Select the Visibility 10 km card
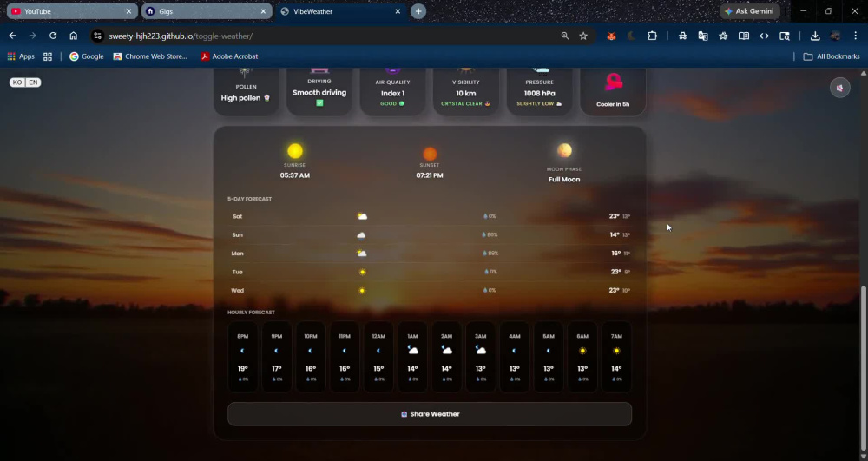The image size is (868, 461). point(465,91)
